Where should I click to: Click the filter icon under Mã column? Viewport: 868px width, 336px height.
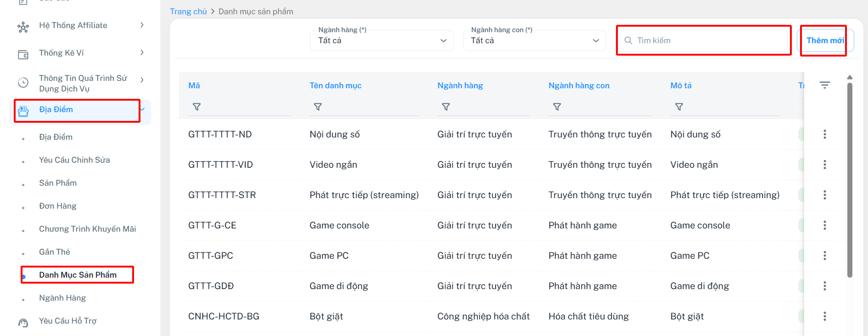click(196, 107)
